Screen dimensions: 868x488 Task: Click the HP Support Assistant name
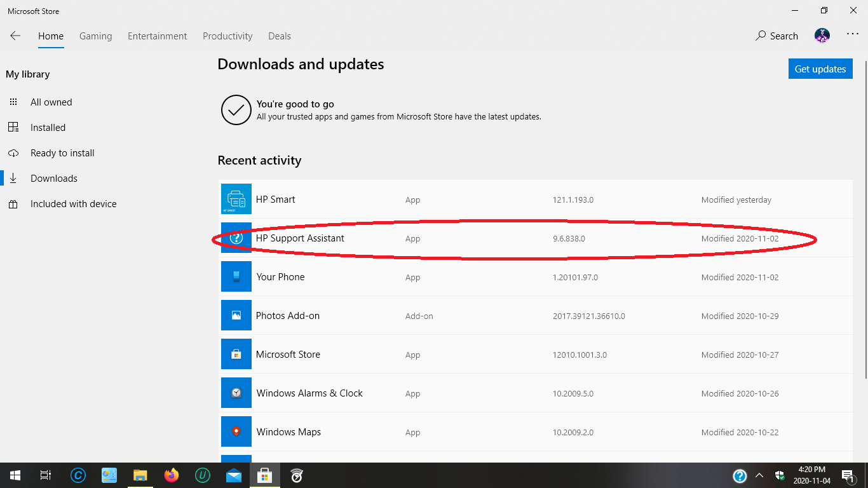(x=300, y=238)
